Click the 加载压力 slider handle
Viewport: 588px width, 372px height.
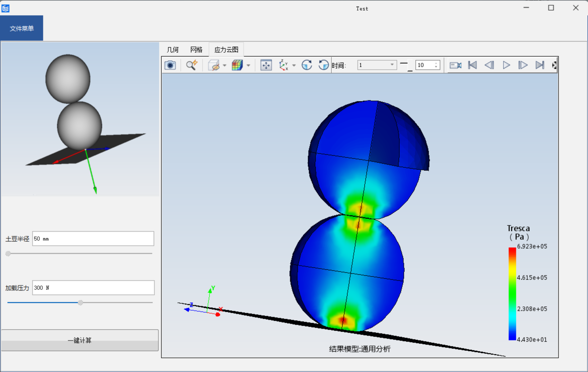80,303
